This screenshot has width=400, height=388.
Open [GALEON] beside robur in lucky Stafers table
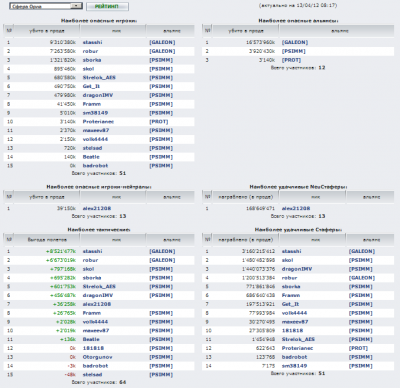tap(362, 278)
